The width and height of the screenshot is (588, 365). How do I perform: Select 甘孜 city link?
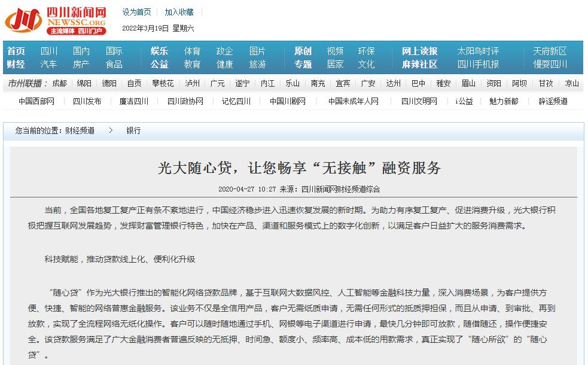tap(546, 83)
